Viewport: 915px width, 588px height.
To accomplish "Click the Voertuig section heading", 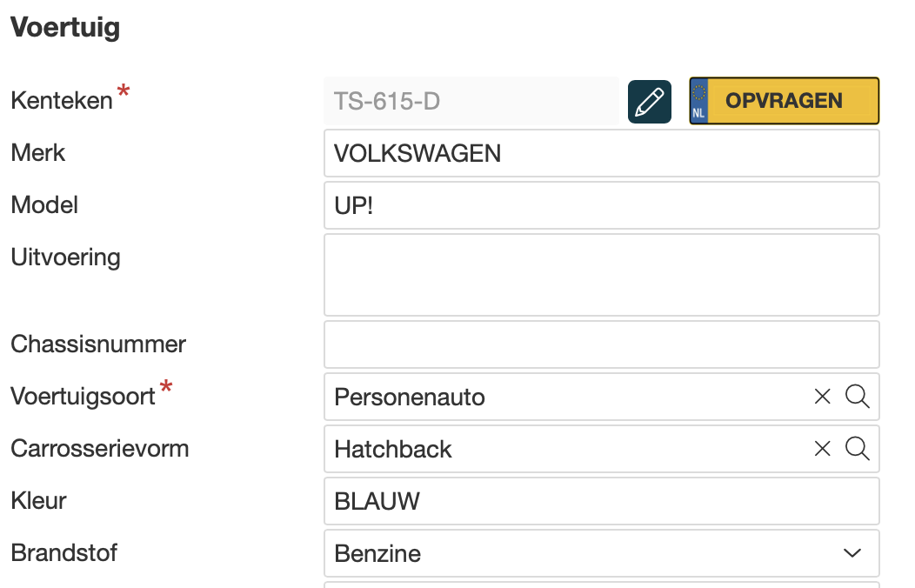I will click(x=65, y=27).
